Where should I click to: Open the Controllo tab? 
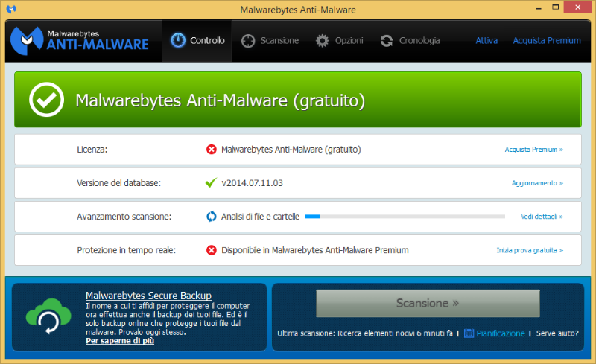197,41
